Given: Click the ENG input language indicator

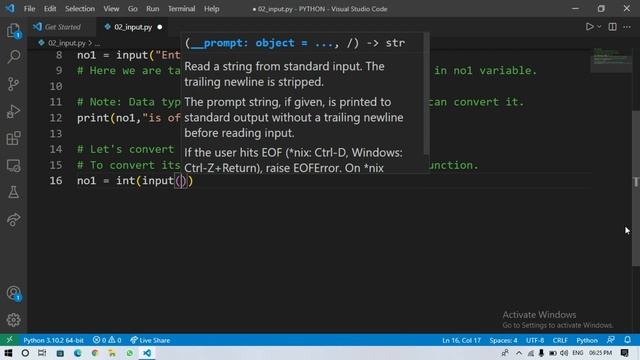Looking at the screenshot, I should [x=578, y=353].
